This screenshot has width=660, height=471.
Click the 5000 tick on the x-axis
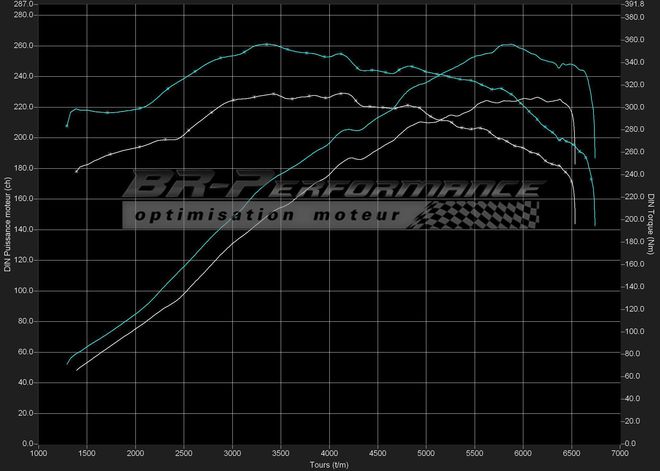tap(426, 453)
